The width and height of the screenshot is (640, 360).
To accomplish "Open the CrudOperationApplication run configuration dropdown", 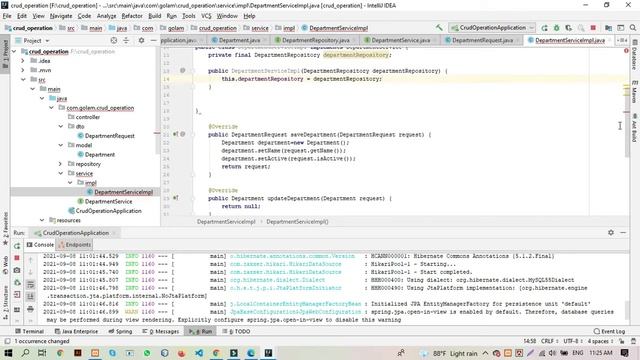I will 492,28.
